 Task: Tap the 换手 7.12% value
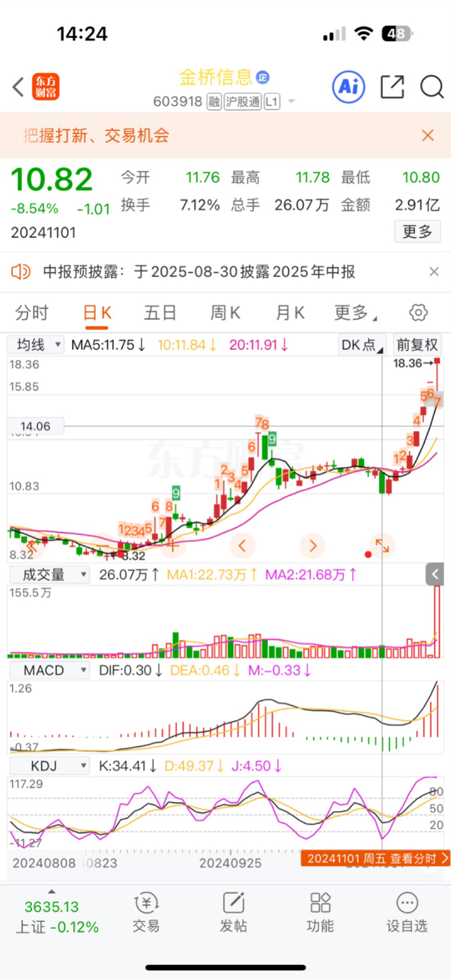point(200,205)
